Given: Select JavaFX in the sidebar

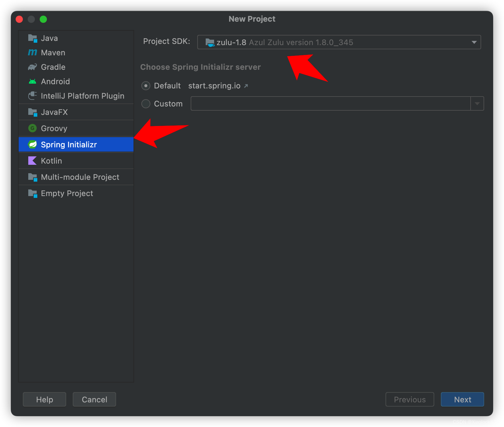Looking at the screenshot, I should point(76,112).
